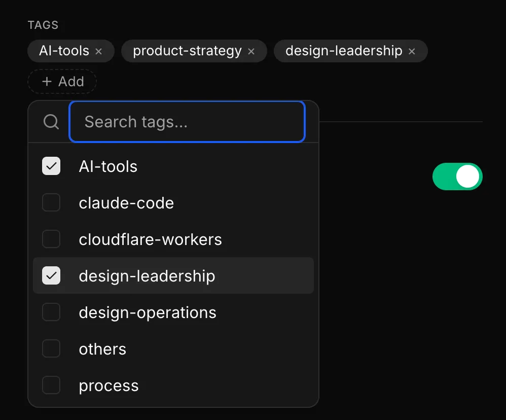Check the design-operations checkbox
The height and width of the screenshot is (420, 506).
pyautogui.click(x=51, y=312)
